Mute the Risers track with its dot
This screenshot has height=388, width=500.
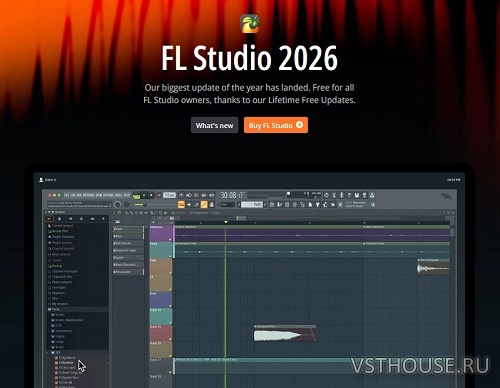170,306
